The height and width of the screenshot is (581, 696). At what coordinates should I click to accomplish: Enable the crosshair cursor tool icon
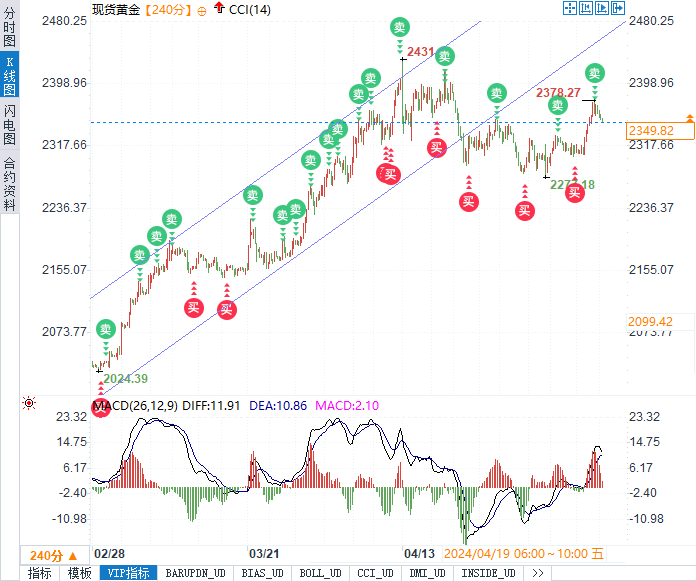[x=569, y=8]
